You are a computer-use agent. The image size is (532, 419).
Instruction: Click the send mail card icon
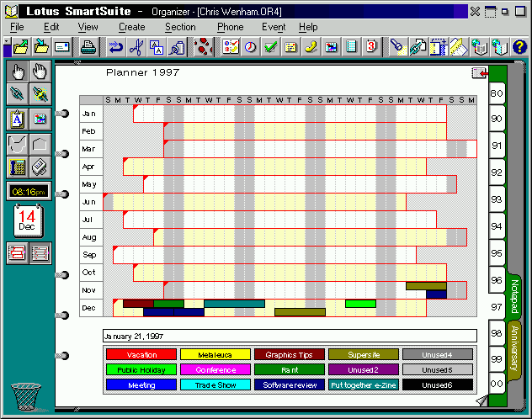pos(61,46)
